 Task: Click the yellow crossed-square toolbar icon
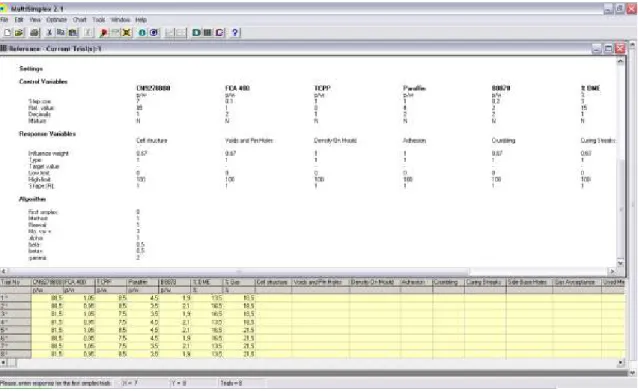click(127, 33)
